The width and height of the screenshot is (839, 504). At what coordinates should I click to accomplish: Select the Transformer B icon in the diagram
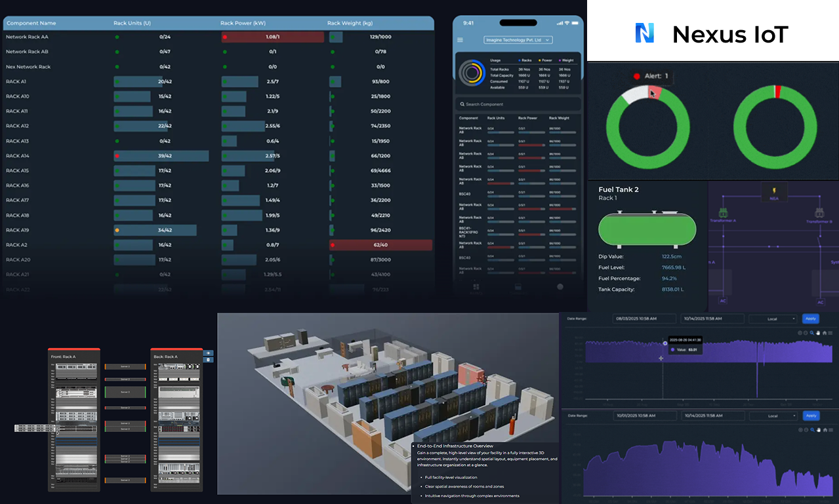point(820,213)
